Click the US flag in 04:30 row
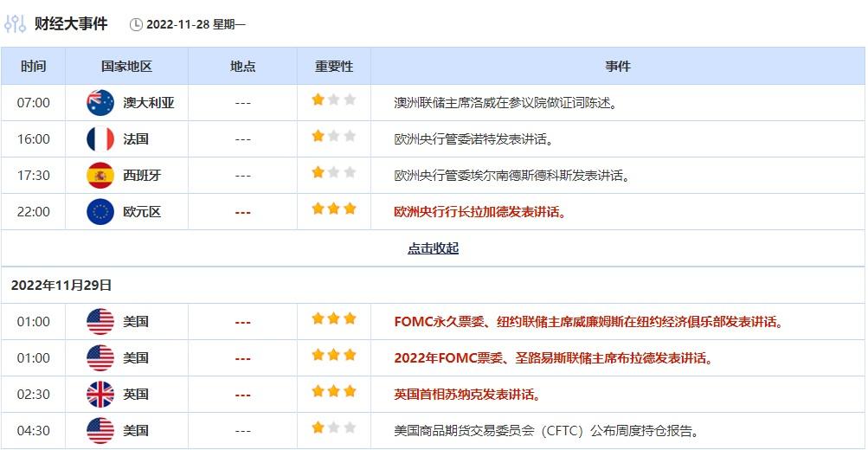Screen dimensions: 868x450 (x=100, y=431)
